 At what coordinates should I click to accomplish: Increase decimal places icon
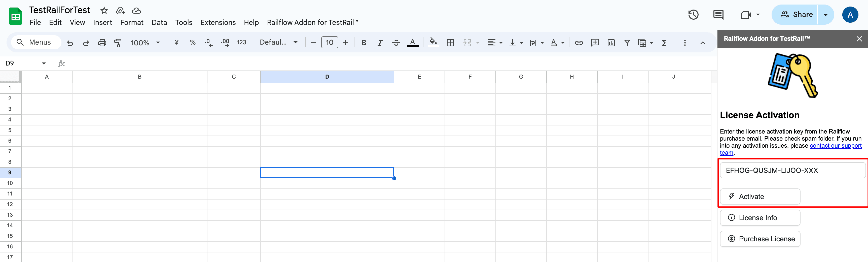(225, 43)
